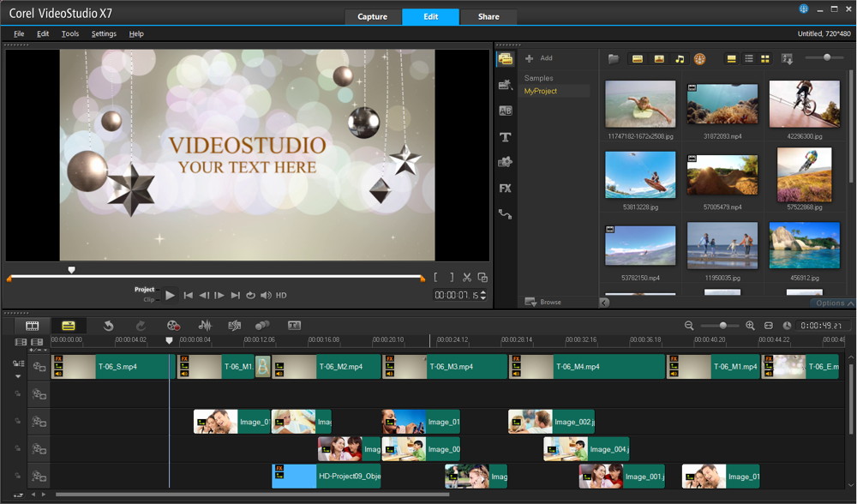Viewport: 857px width, 504px height.
Task: Click the Undo arrow in timeline toolbar
Action: click(x=108, y=326)
